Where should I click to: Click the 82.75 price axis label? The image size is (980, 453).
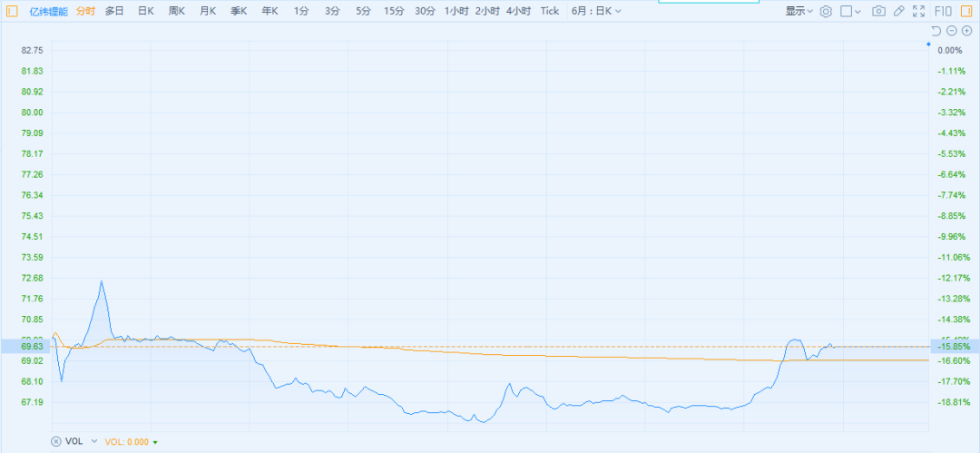32,50
